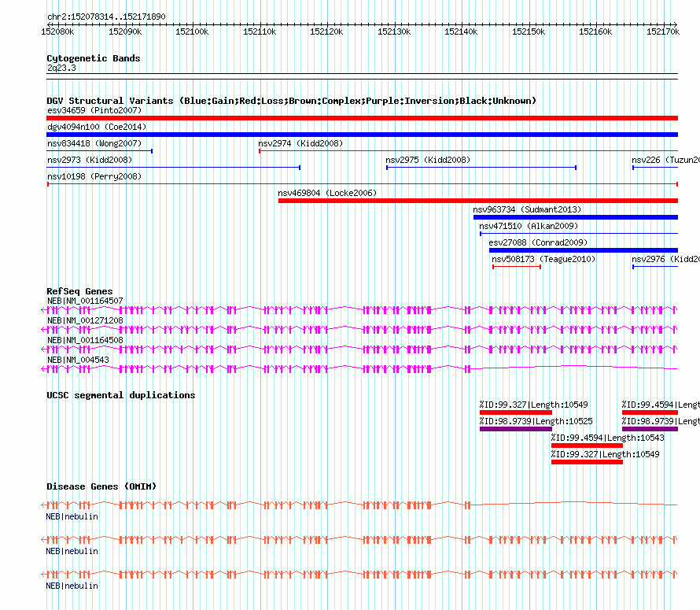Click nsv10198 (Perry2008) variant label
This screenshot has height=610, width=700.
coord(94,176)
